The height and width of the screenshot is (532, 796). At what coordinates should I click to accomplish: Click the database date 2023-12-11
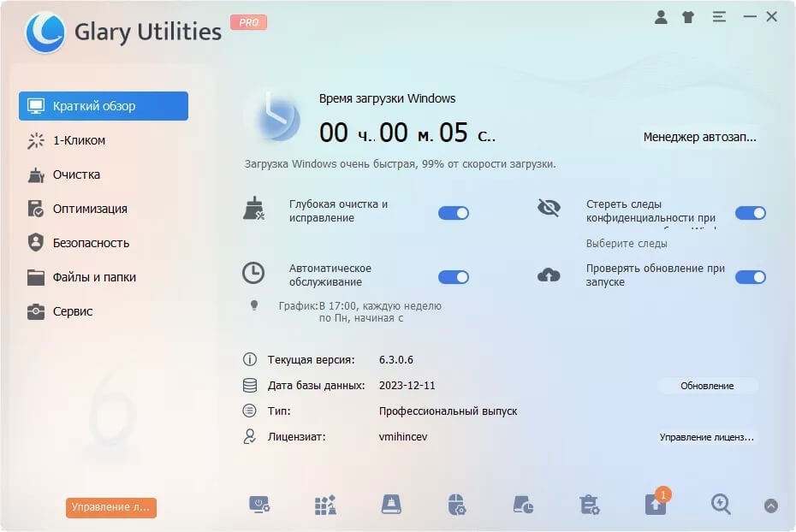click(407, 386)
